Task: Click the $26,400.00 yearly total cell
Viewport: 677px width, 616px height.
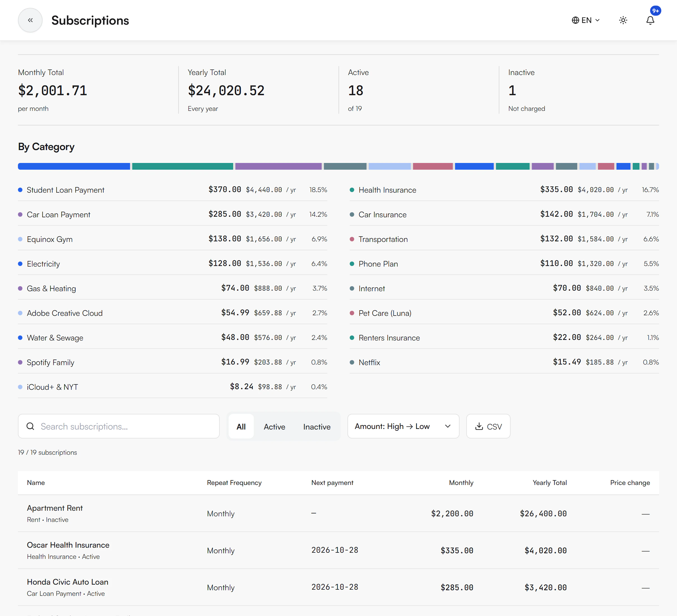Action: (x=543, y=514)
